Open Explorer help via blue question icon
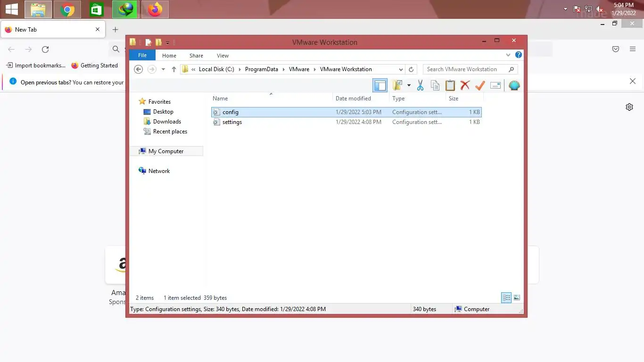The height and width of the screenshot is (362, 644). (x=519, y=55)
